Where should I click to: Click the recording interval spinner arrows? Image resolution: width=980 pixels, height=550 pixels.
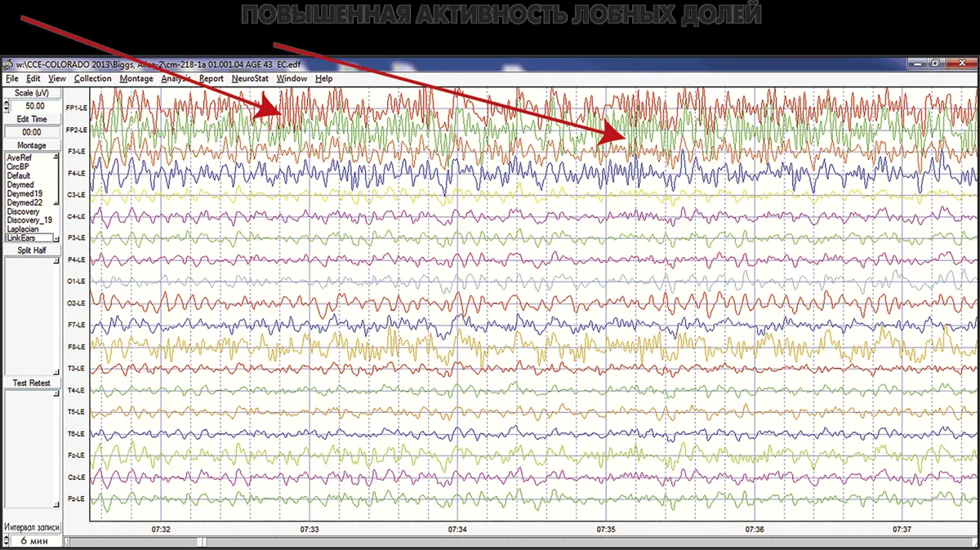[7, 540]
